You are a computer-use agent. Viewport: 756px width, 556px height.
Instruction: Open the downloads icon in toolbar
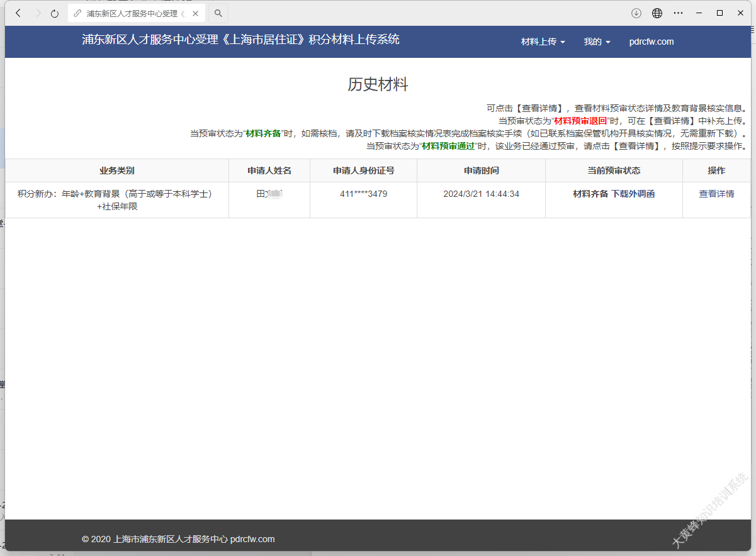(x=636, y=13)
